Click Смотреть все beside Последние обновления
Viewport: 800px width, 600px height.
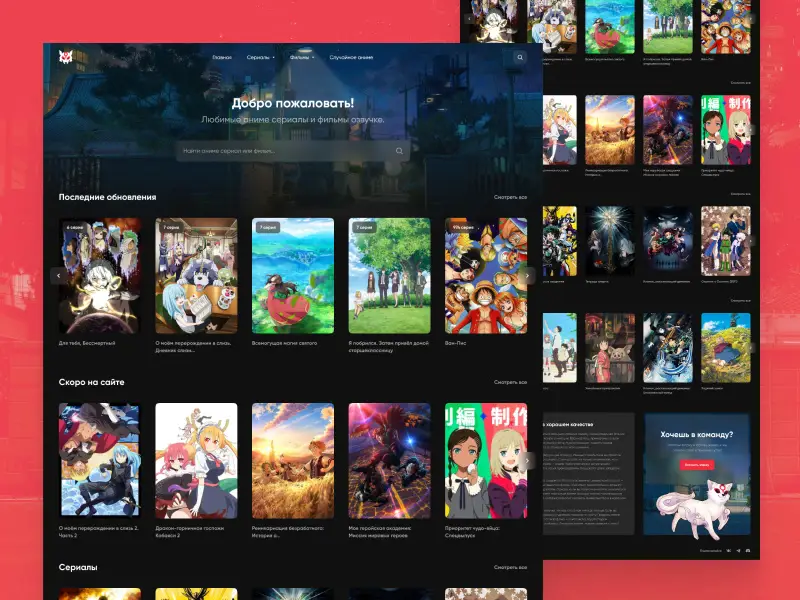click(510, 197)
